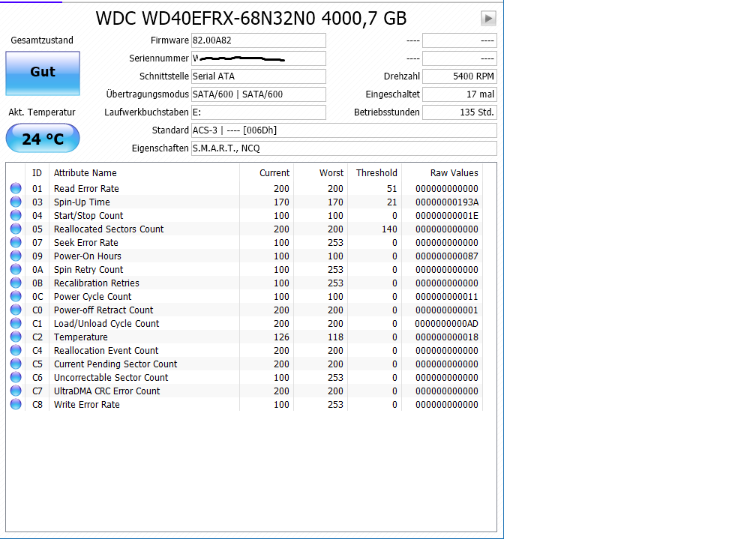Select the Spin-Up Time attribute name
Viewport: 756px width, 539px height.
(x=82, y=202)
